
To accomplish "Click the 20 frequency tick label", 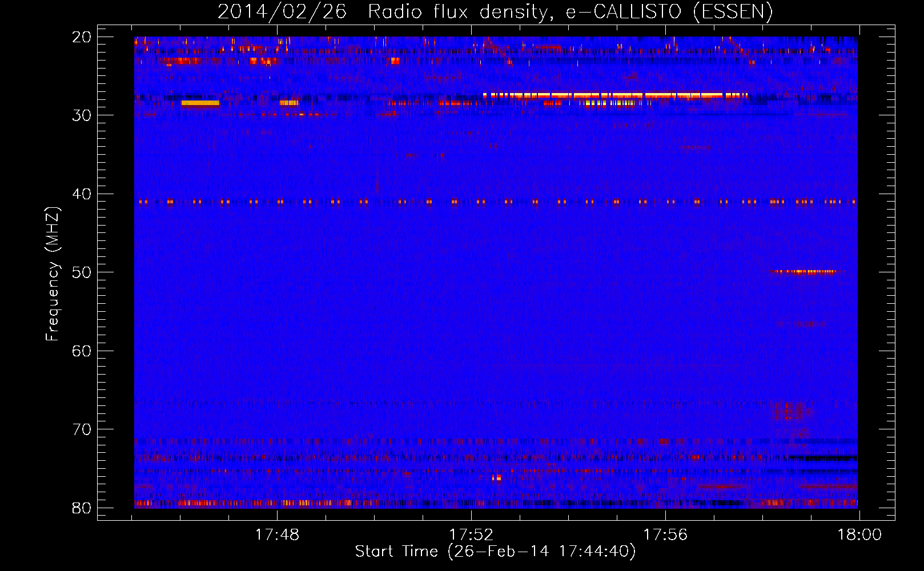I will click(x=82, y=37).
